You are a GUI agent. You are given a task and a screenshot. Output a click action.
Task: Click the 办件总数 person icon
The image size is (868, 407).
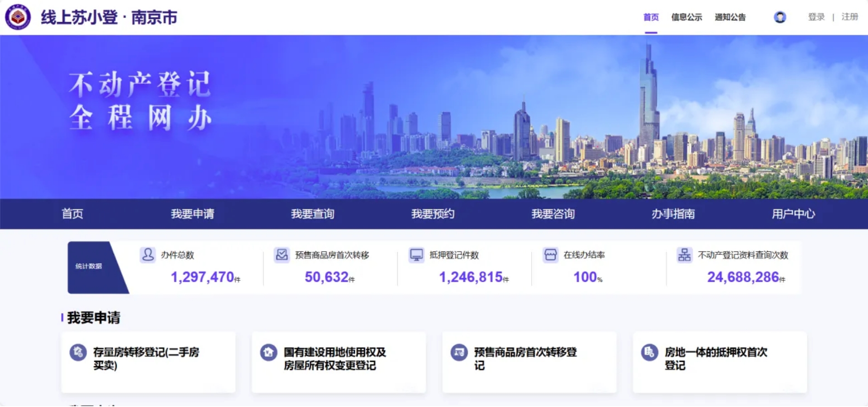tap(148, 255)
